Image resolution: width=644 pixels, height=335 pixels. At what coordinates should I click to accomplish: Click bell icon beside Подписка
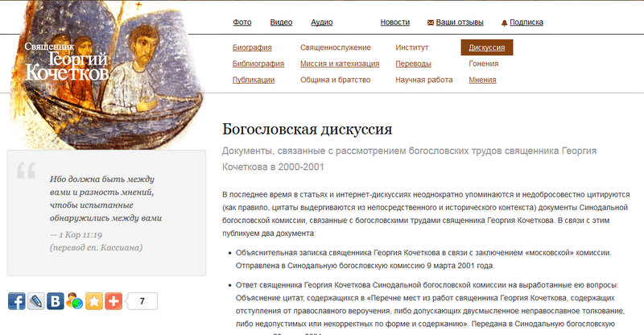(x=505, y=23)
